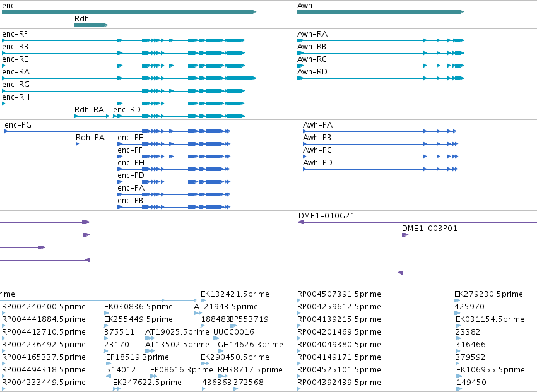
Task: Select the enc-RH transcript label
Action: pyautogui.click(x=16, y=97)
